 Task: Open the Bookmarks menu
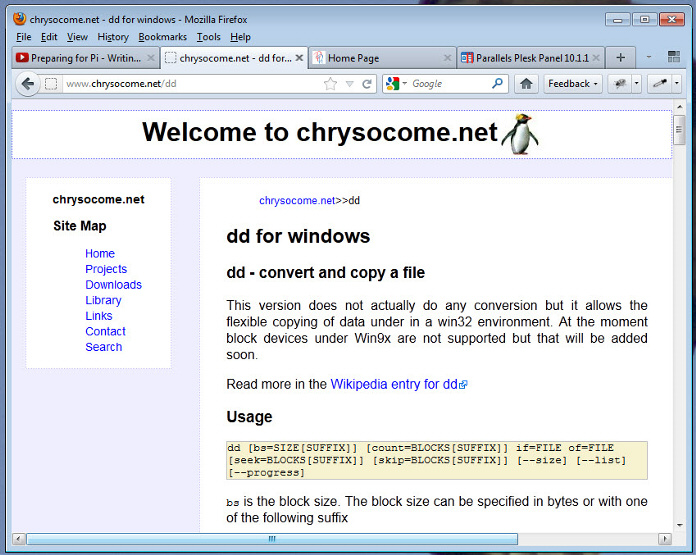162,37
